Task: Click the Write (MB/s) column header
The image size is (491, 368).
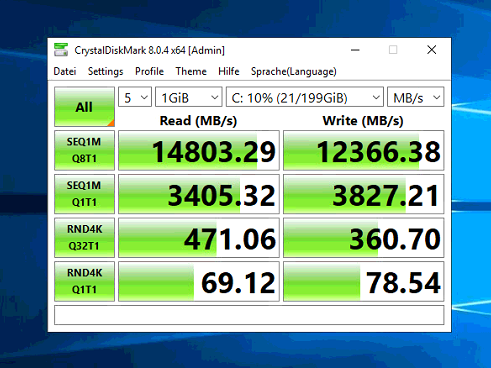Action: click(363, 121)
